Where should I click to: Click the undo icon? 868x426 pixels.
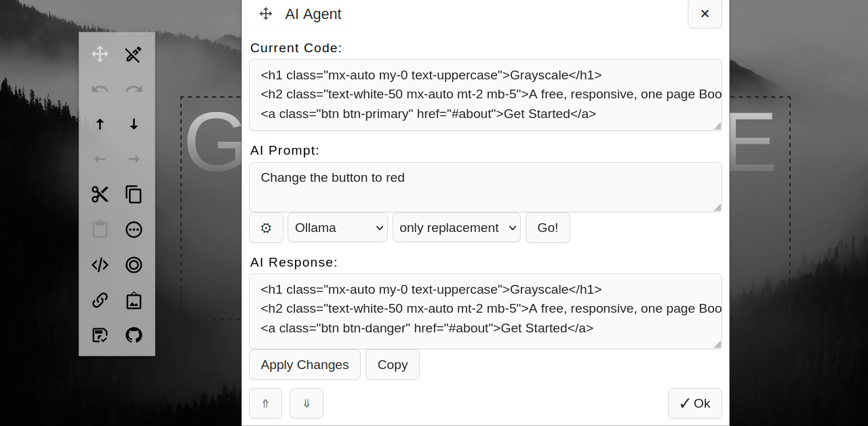pos(100,89)
